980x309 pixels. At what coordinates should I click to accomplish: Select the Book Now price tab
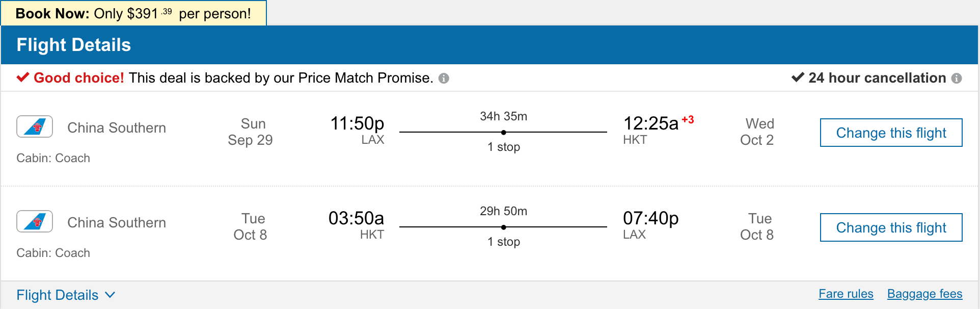133,13
